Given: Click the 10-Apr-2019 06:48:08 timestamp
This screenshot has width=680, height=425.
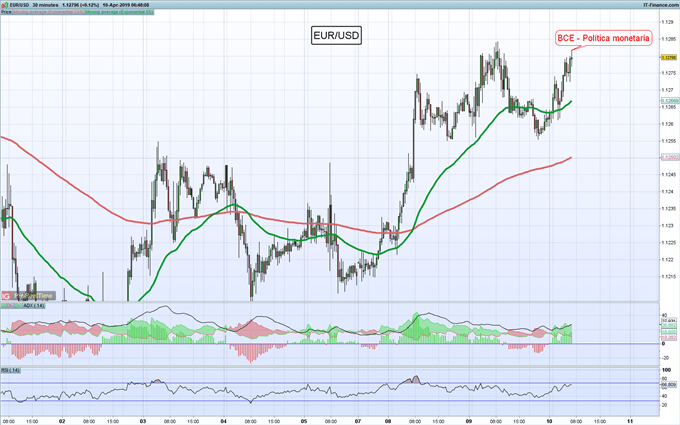Looking at the screenshot, I should [x=126, y=5].
